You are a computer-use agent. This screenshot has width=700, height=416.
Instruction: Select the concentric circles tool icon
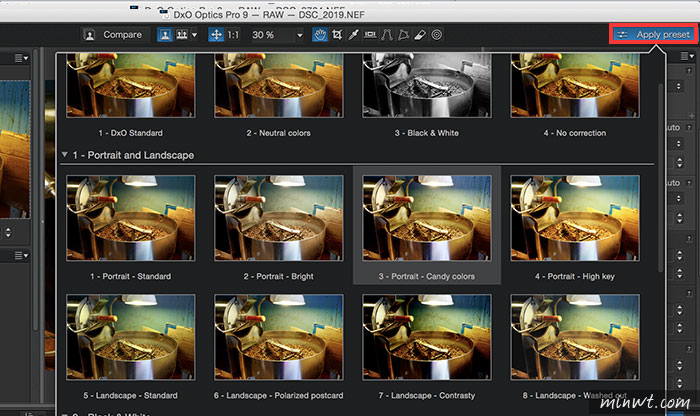coord(437,35)
